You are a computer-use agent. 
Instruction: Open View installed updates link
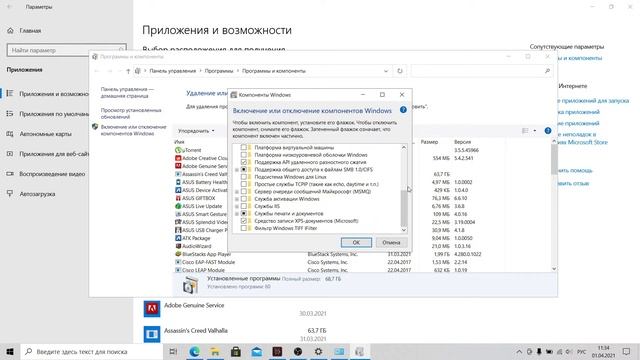(131, 113)
